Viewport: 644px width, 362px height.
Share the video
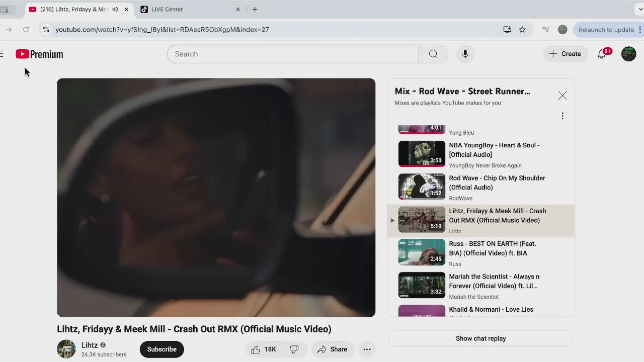point(332,349)
